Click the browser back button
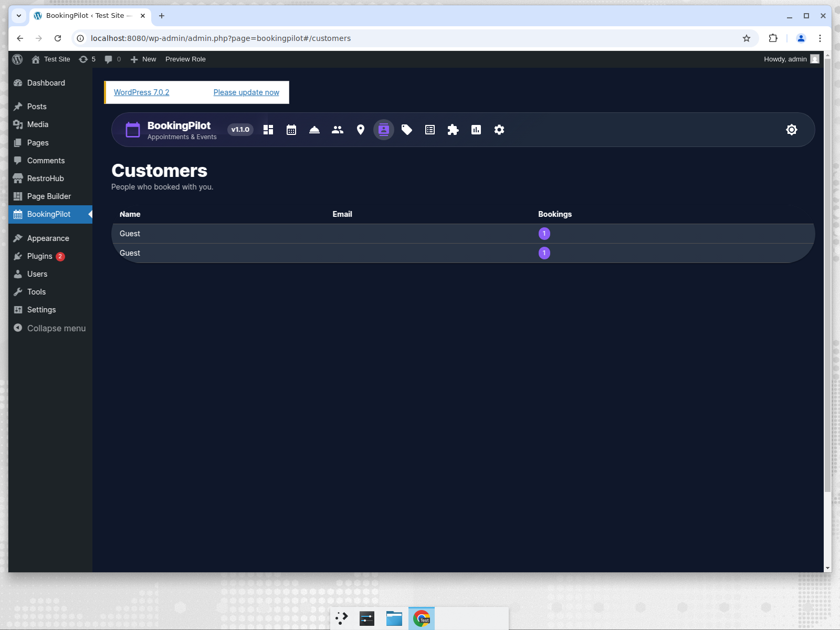This screenshot has height=630, width=840. click(x=20, y=38)
